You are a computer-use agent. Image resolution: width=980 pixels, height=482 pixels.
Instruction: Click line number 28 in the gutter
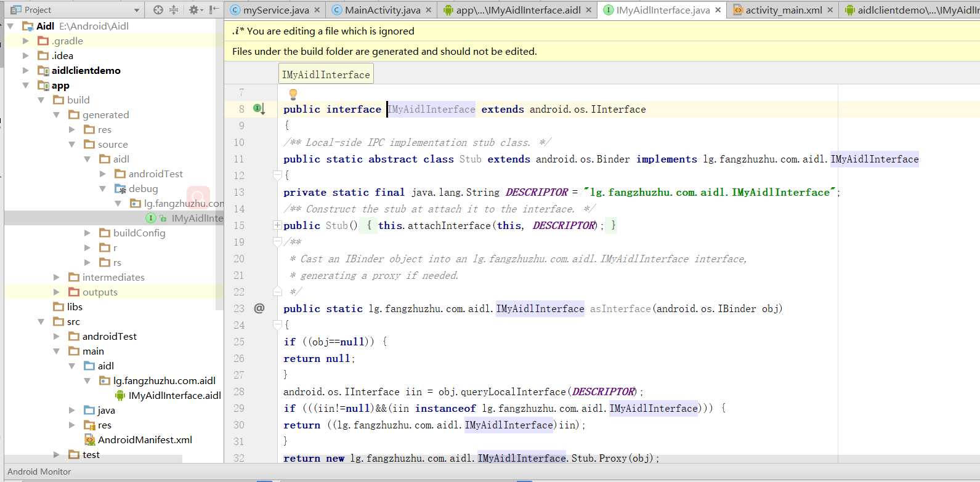239,392
